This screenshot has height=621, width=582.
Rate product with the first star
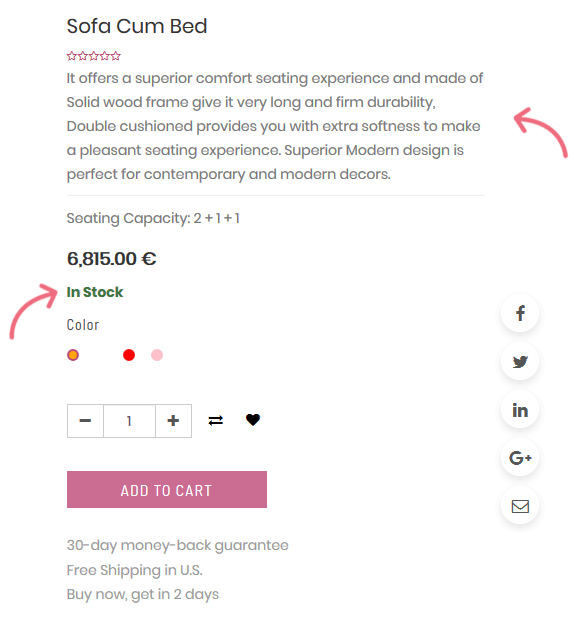tap(72, 56)
